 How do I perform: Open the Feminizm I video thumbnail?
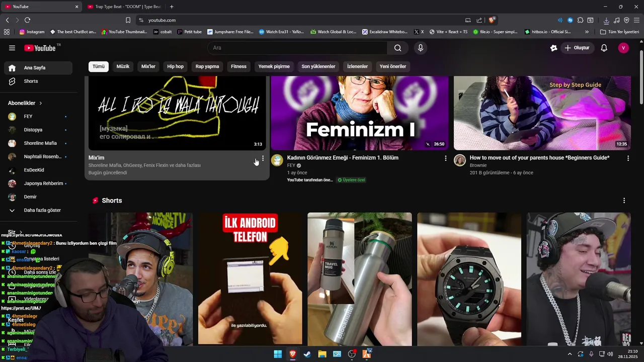pyautogui.click(x=360, y=113)
